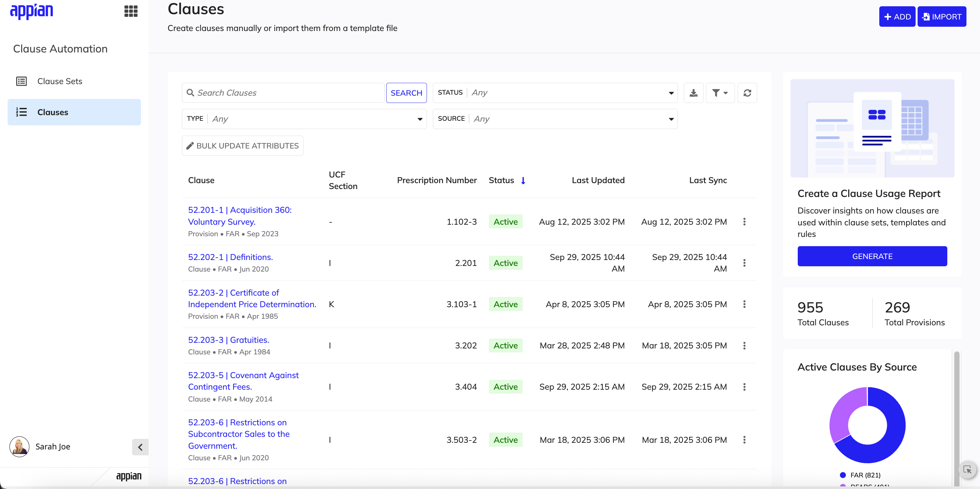
Task: Click the Clauses numbered-list icon
Action: [21, 112]
